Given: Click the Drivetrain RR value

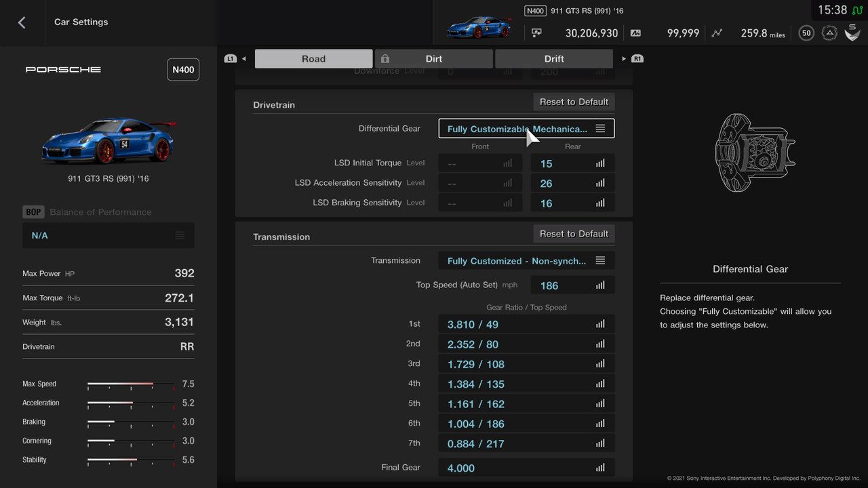Looking at the screenshot, I should click(187, 346).
